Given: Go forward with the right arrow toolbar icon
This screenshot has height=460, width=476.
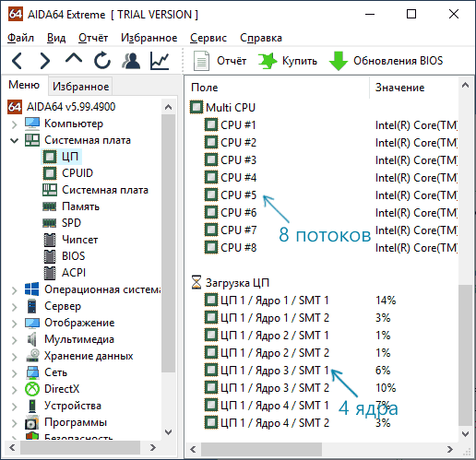Looking at the screenshot, I should coord(45,60).
